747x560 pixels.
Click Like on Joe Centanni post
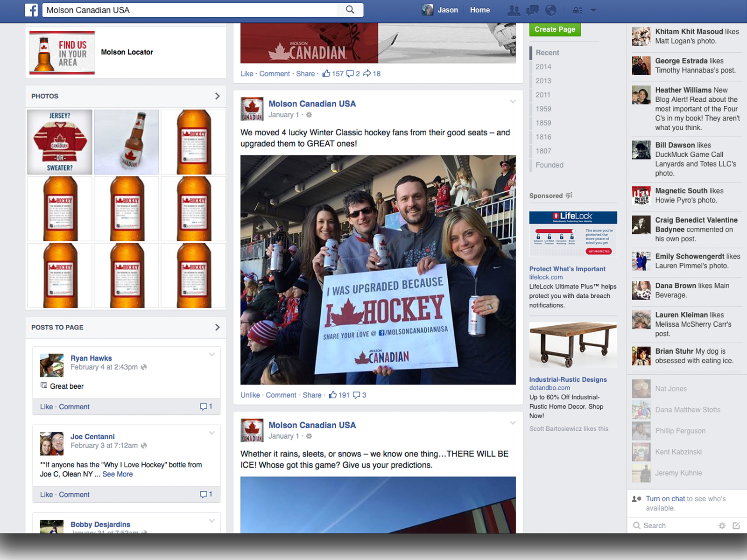(46, 494)
